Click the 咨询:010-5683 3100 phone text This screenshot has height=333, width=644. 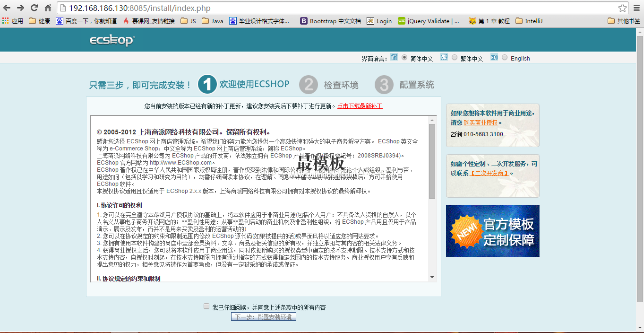(477, 134)
